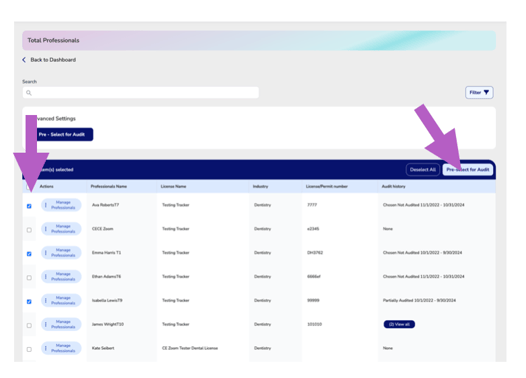This screenshot has width=526, height=378.
Task: Toggle the select-all checkbox in table header
Action: (x=28, y=187)
